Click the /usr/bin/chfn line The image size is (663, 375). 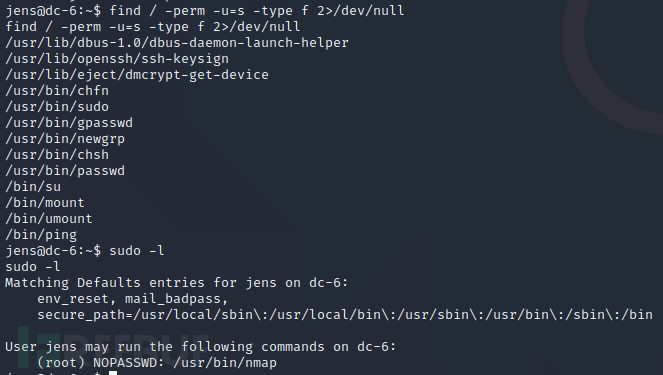click(x=57, y=91)
